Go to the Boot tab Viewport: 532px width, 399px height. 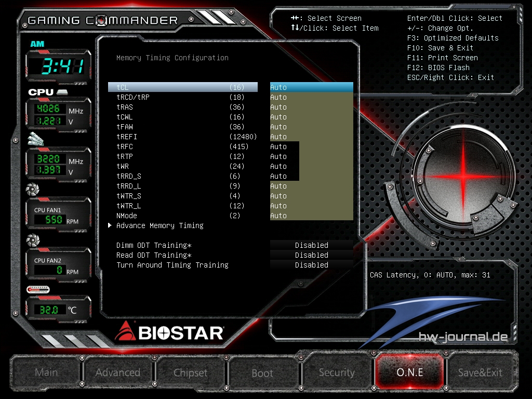pos(262,373)
